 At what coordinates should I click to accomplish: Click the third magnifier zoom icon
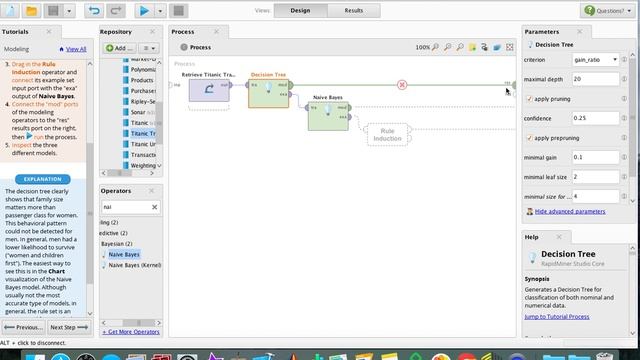460,47
